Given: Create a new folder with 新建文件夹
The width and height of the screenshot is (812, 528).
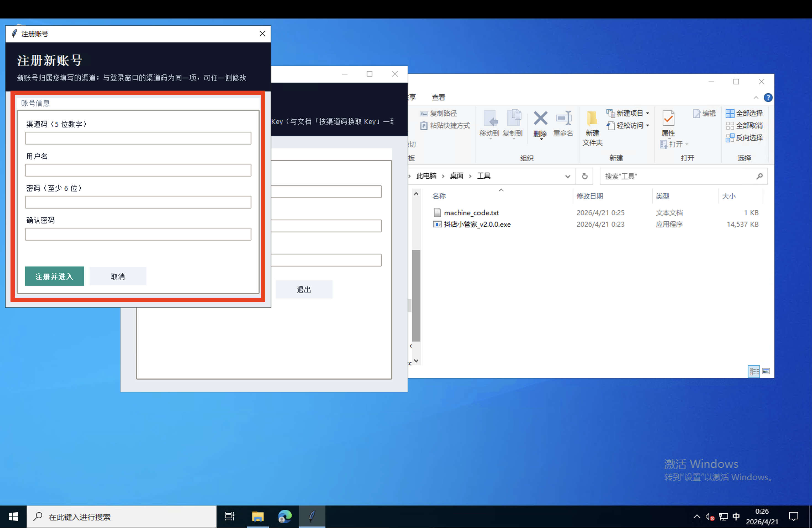Looking at the screenshot, I should (593, 128).
